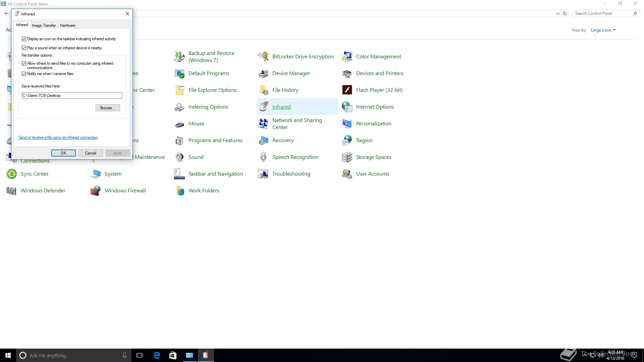The width and height of the screenshot is (644, 362).
Task: Open the Sound icon
Action: click(179, 157)
